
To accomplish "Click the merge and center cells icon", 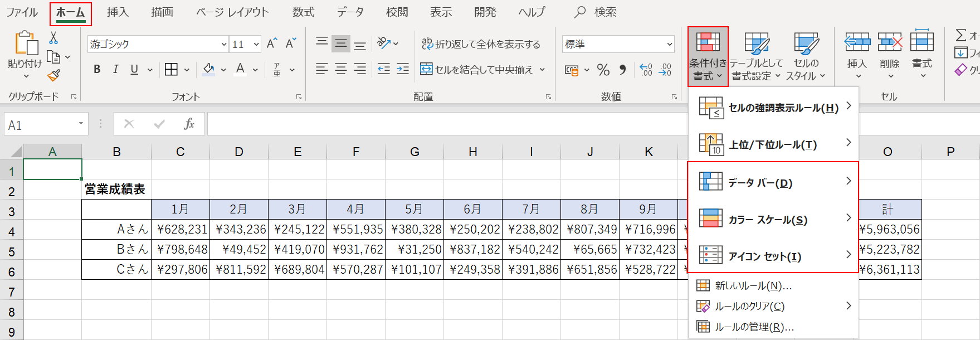I will pyautogui.click(x=426, y=69).
